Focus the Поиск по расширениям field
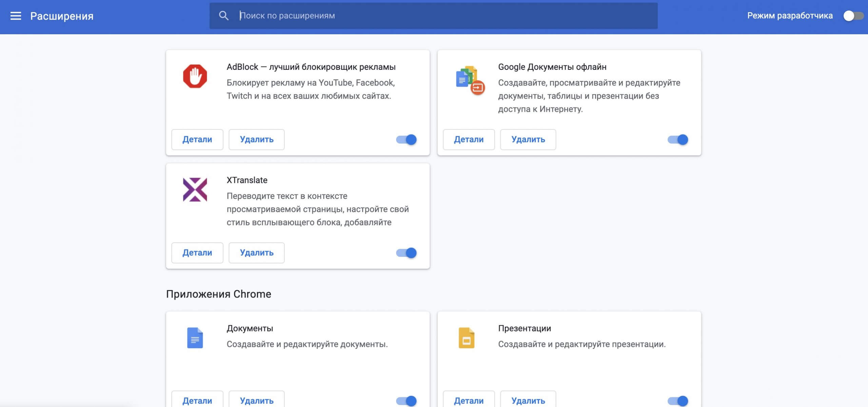 tap(433, 16)
